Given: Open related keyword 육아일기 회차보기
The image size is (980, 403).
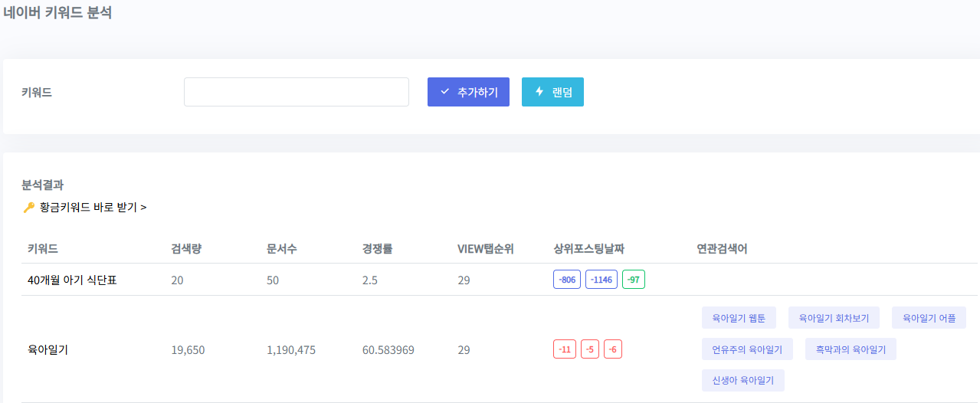Looking at the screenshot, I should pos(834,318).
